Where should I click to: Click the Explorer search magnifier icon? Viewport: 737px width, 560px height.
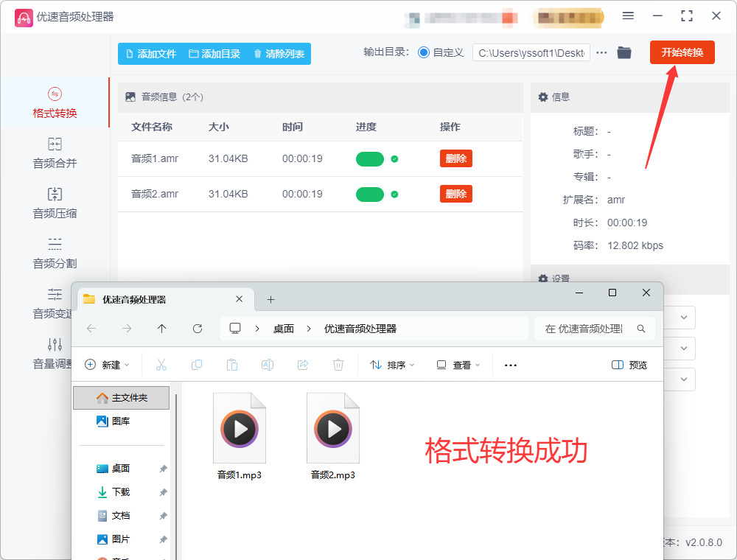coord(641,329)
